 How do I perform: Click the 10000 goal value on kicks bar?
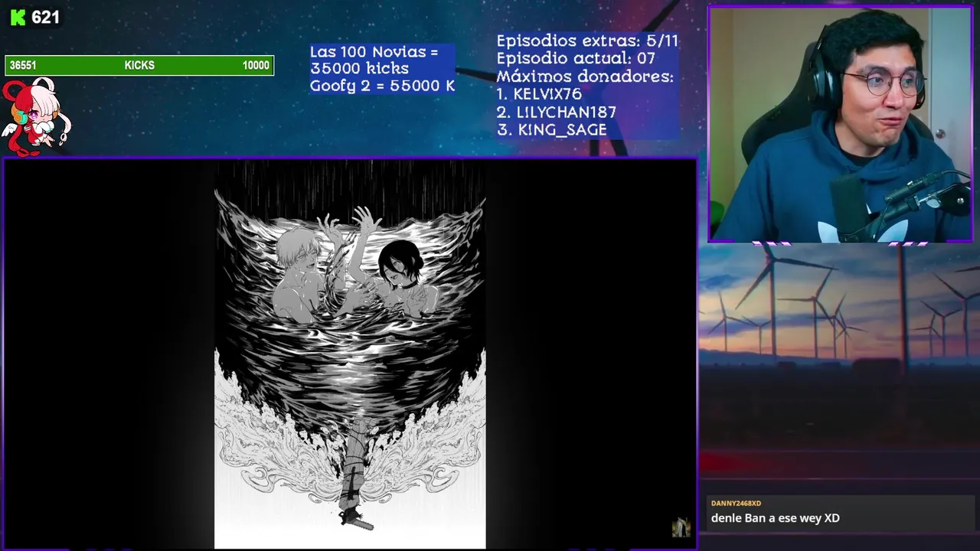pos(256,66)
